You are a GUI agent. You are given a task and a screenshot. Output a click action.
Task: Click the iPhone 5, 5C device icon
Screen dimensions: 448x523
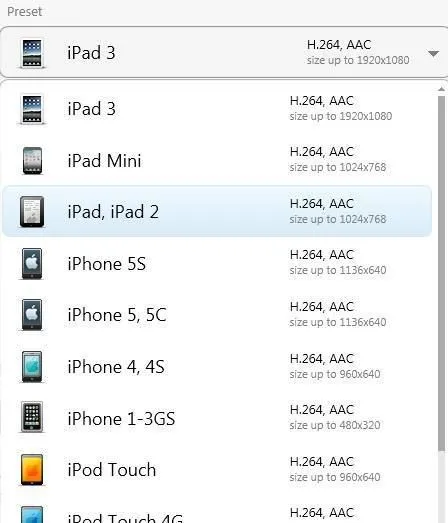coord(32,315)
